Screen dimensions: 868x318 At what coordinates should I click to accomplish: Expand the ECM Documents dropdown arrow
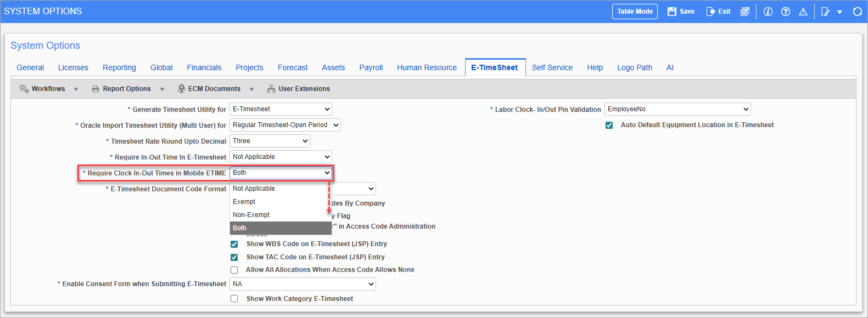click(x=251, y=89)
